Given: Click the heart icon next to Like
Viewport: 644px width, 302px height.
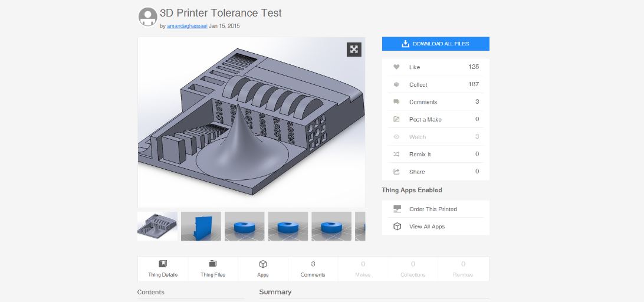Looking at the screenshot, I should [x=396, y=67].
